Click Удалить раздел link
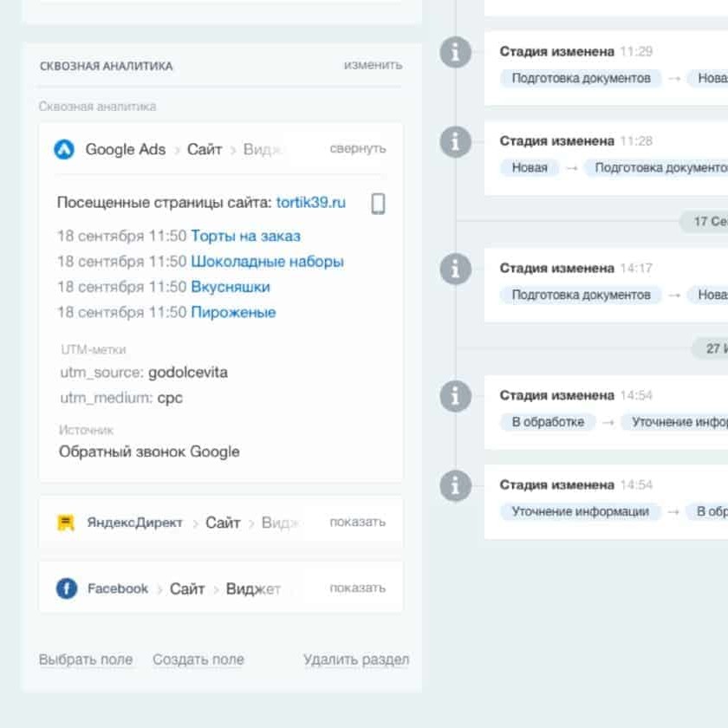 point(356,660)
